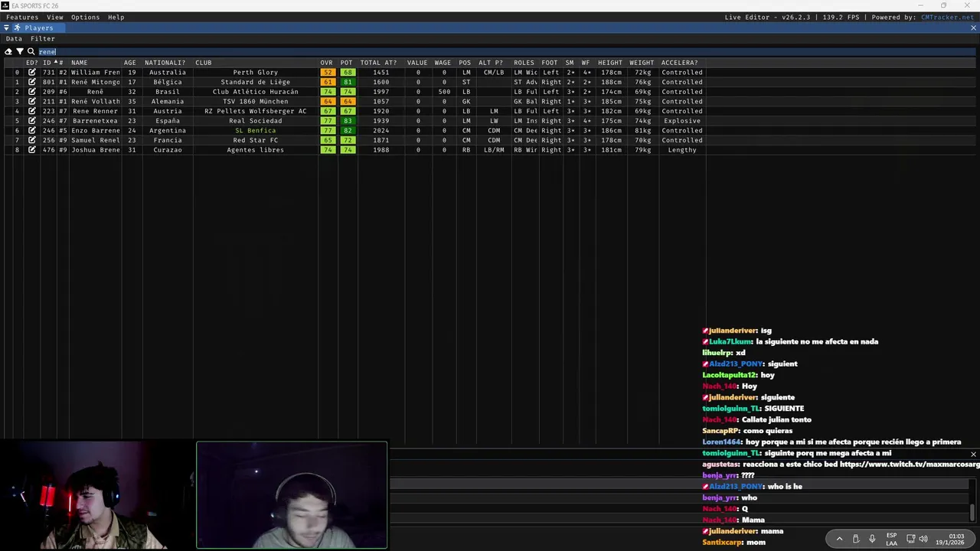This screenshot has width=980, height=551.
Task: Click René Mitongo's POT 81 cell
Action: (348, 82)
